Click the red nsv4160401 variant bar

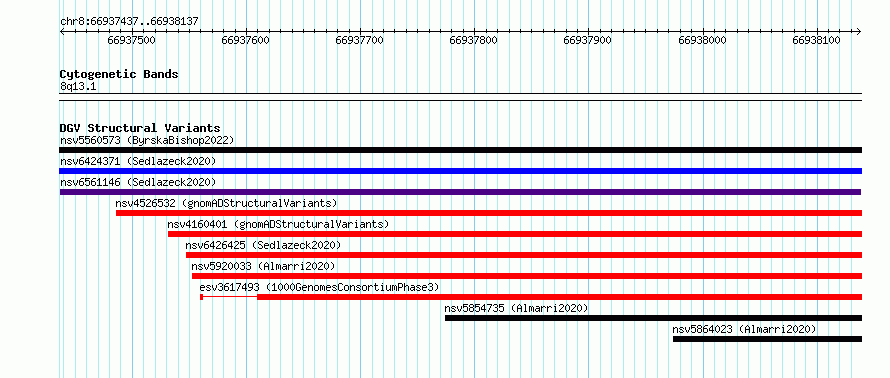click(515, 234)
